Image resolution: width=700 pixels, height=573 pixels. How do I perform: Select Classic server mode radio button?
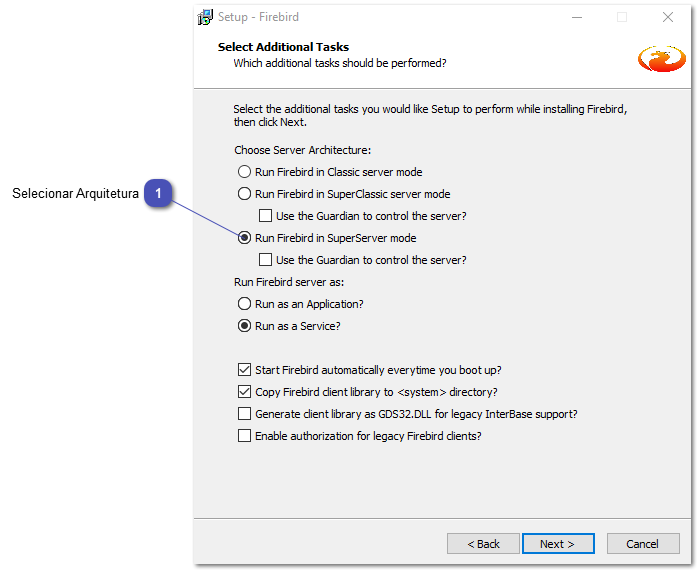pos(244,172)
